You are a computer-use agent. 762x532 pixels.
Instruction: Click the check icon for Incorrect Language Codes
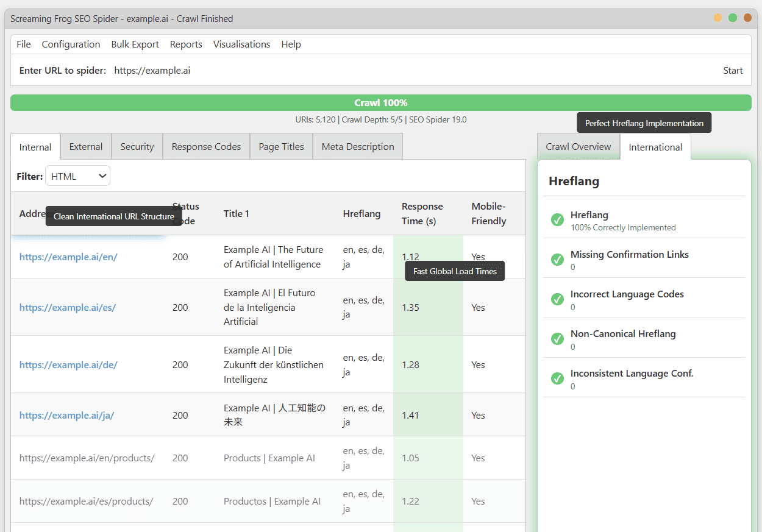[x=557, y=299]
